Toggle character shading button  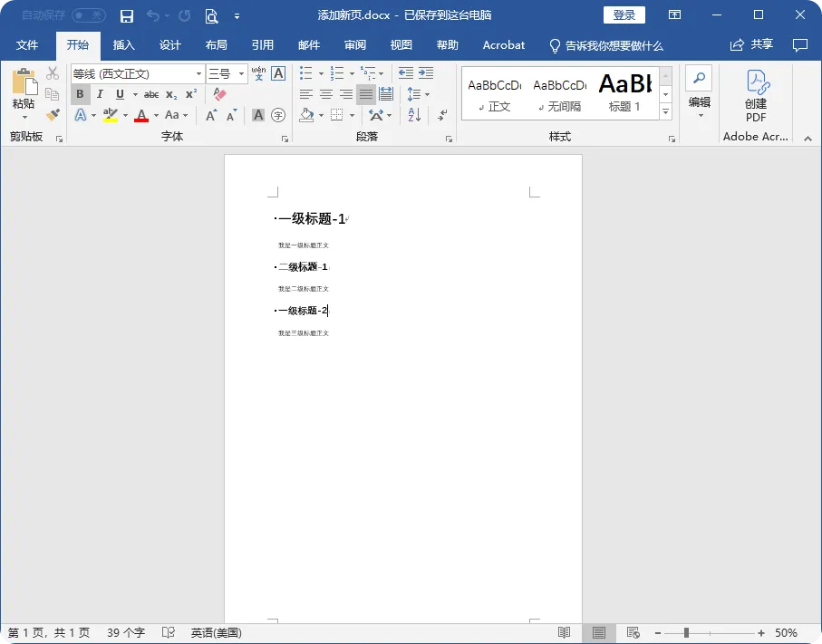[258, 115]
